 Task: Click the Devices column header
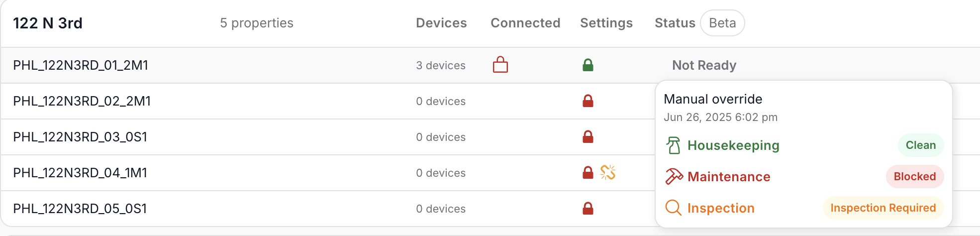coord(441,23)
